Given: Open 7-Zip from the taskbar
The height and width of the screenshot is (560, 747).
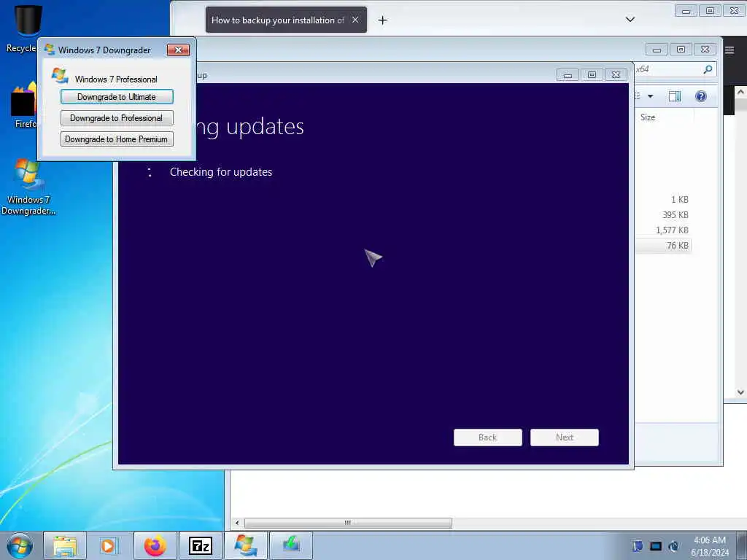Looking at the screenshot, I should coord(200,545).
